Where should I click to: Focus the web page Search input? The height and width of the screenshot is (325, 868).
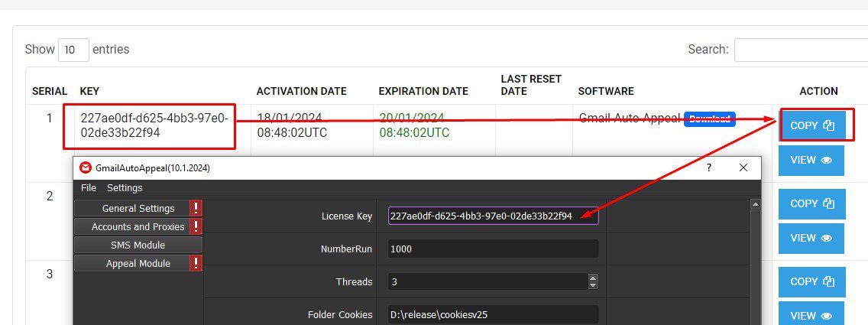(x=801, y=49)
